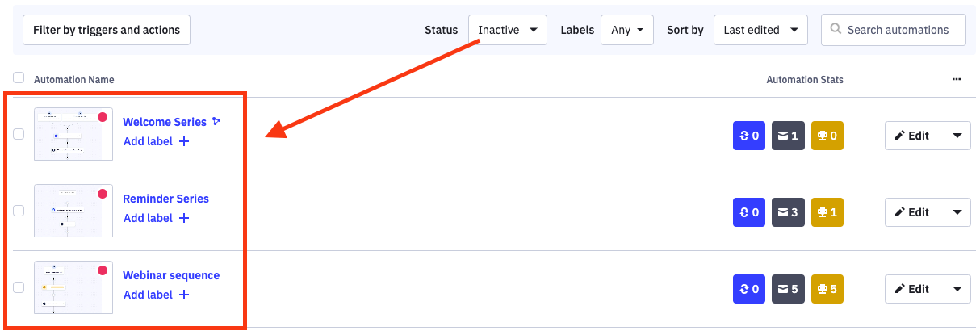Click the goals badge for Reminder Series
Image resolution: width=980 pixels, height=335 pixels.
tap(827, 212)
